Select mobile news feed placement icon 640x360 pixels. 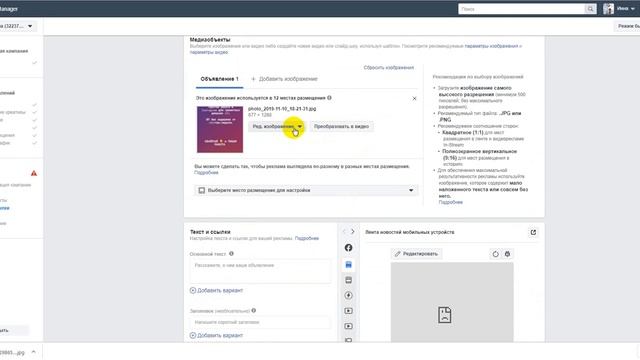[x=348, y=265]
